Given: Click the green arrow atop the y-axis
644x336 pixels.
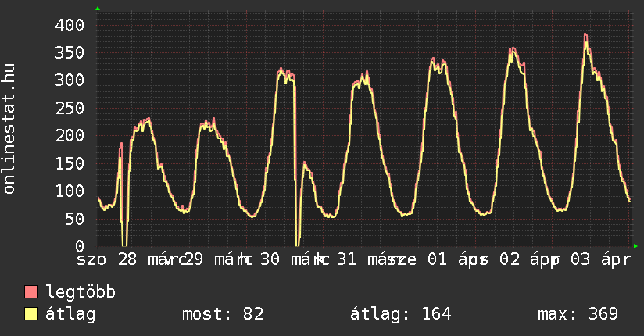Looking at the screenshot, I should click(98, 9).
